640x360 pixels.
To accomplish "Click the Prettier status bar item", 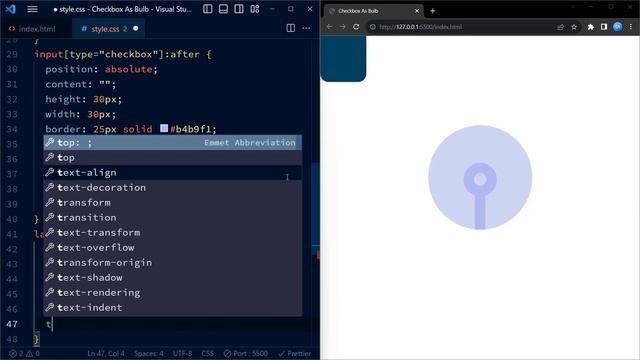I will tap(294, 353).
